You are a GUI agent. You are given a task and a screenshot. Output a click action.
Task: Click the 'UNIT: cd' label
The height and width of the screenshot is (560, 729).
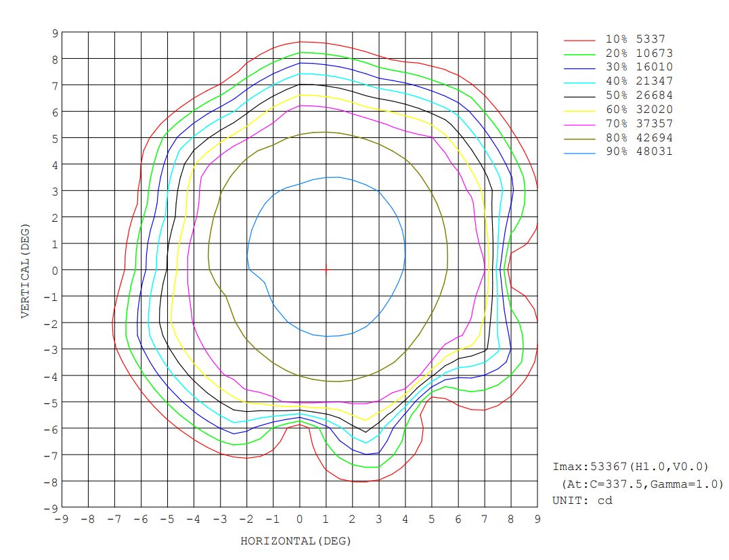(583, 500)
